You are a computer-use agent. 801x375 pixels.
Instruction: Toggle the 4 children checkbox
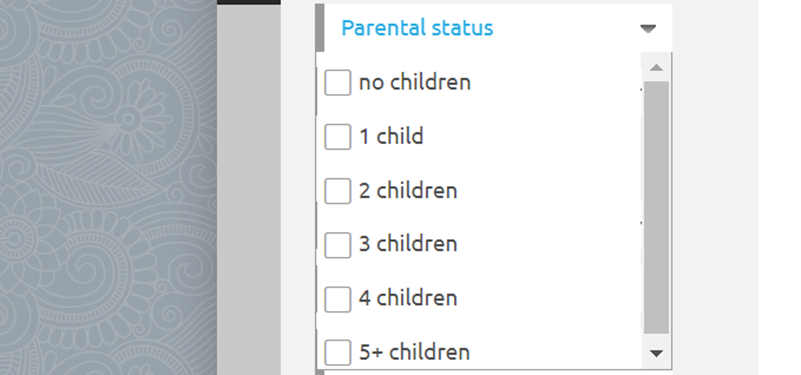click(x=338, y=299)
